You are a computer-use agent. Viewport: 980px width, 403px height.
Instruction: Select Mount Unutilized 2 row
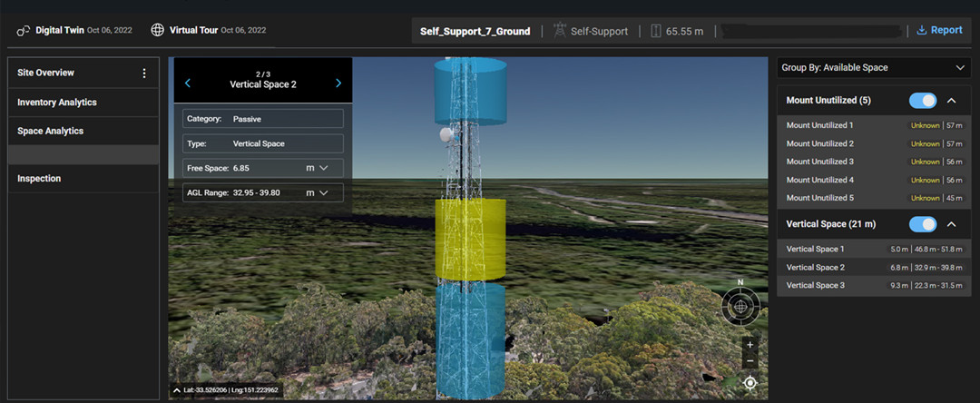tap(874, 143)
